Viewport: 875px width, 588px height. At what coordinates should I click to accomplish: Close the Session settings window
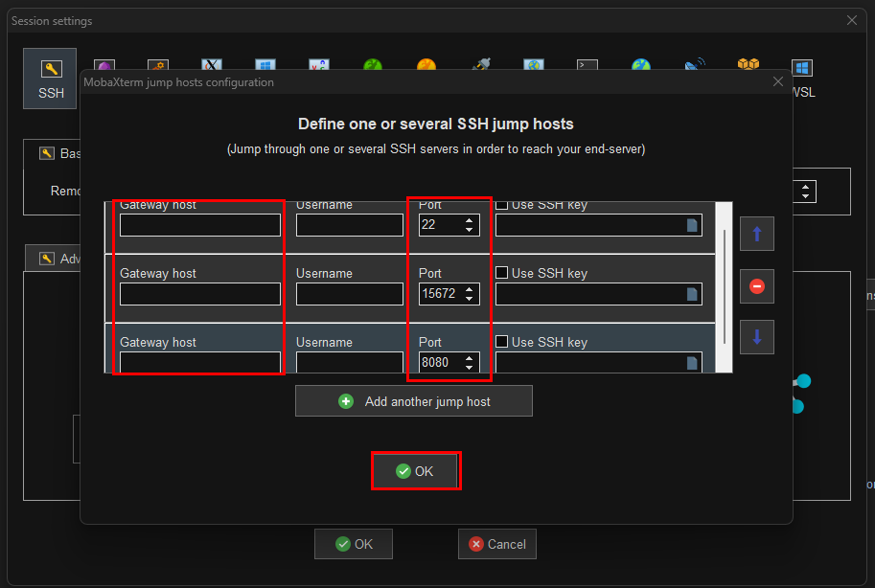point(852,21)
